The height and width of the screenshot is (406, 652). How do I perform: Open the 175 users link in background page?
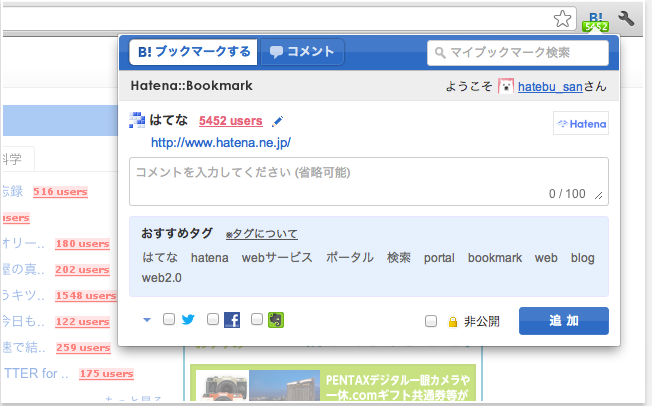pyautogui.click(x=106, y=374)
